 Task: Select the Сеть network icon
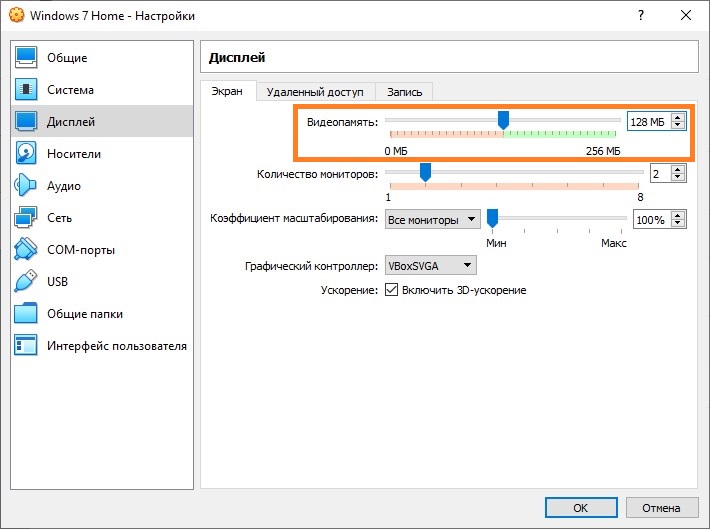point(27,218)
